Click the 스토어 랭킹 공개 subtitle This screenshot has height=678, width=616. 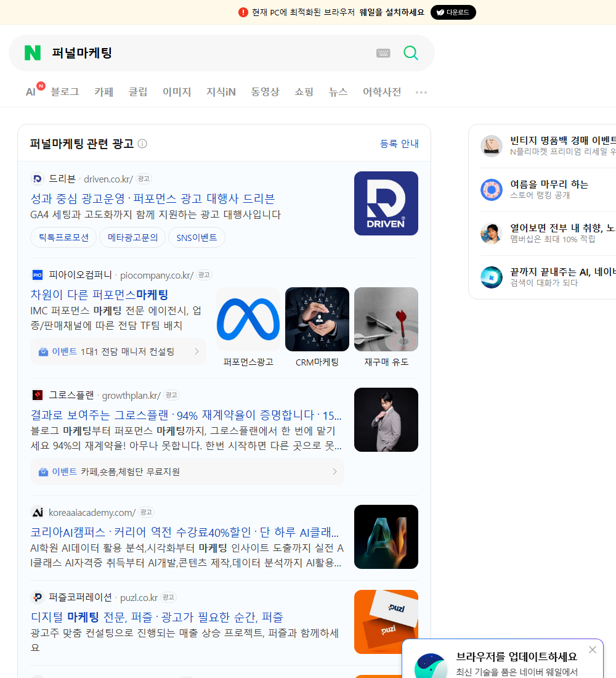click(x=540, y=195)
